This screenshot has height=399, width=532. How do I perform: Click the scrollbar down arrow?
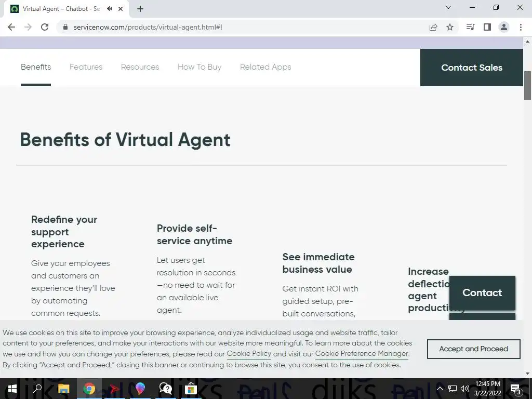pyautogui.click(x=527, y=374)
